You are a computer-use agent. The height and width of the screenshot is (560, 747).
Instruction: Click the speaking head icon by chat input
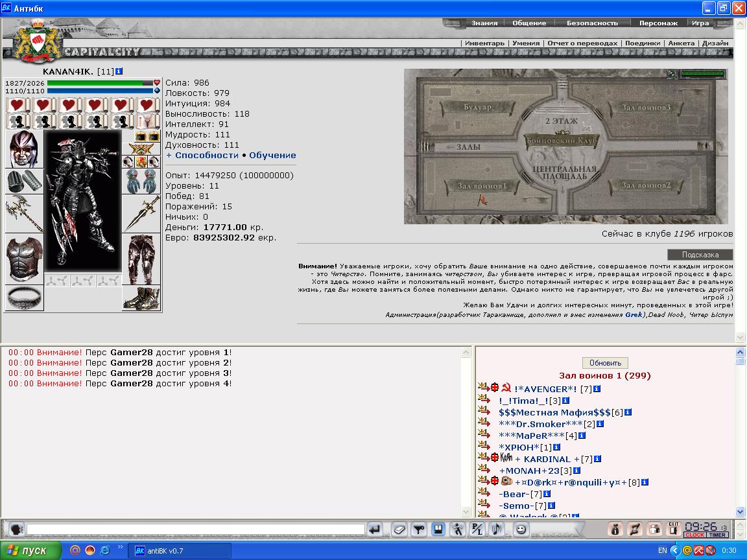coord(17,529)
